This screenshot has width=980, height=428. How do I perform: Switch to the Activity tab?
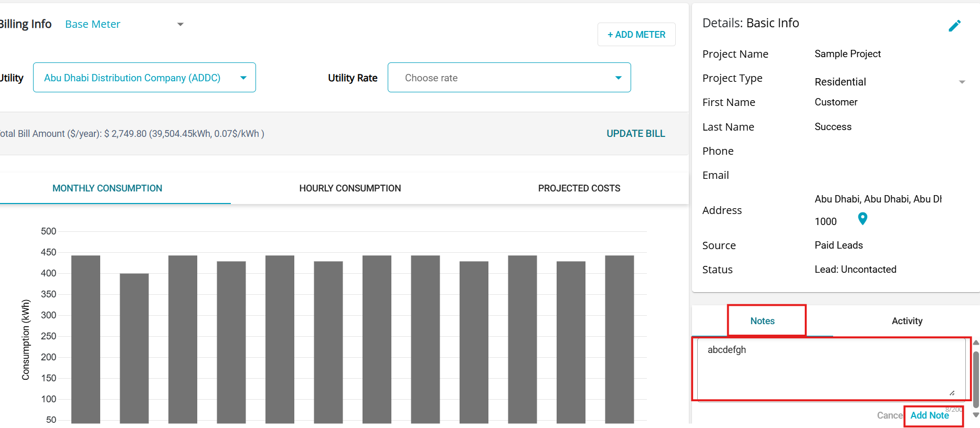(907, 321)
